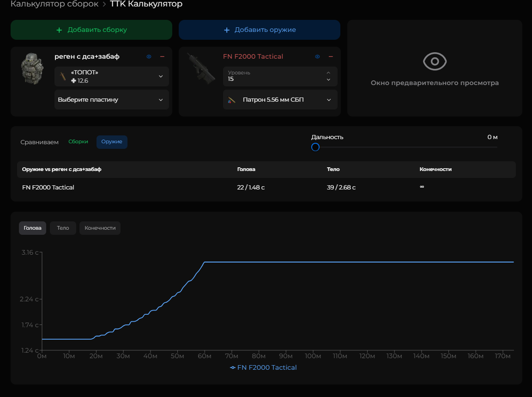Remove FN F2000 Tactical weapon

[x=331, y=57]
